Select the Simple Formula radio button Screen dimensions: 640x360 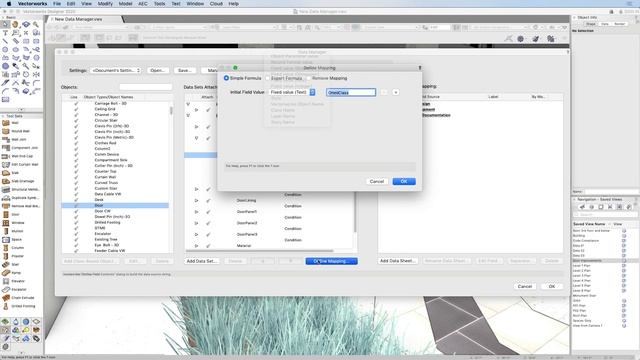pyautogui.click(x=226, y=78)
